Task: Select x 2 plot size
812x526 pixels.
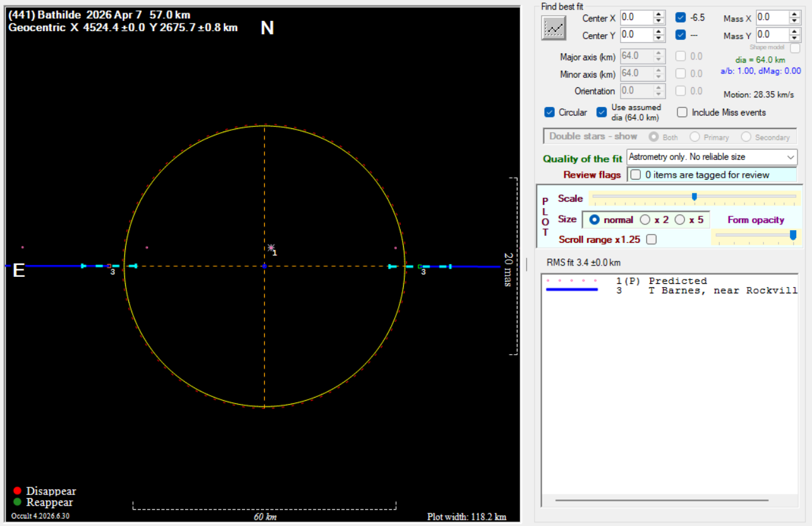Action: (645, 220)
